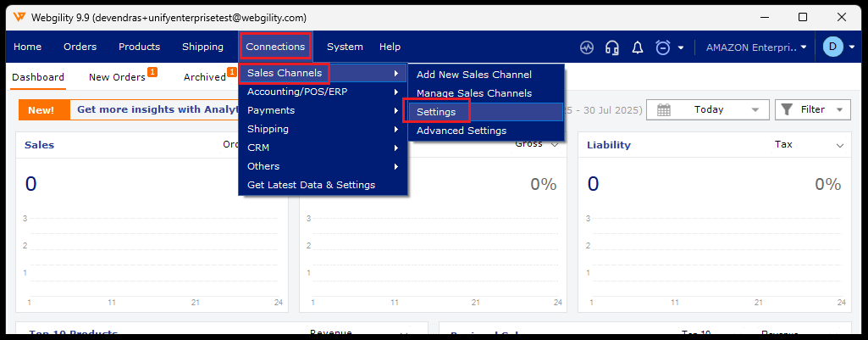
Task: Click Get Latest Data & Settings
Action: pos(311,185)
